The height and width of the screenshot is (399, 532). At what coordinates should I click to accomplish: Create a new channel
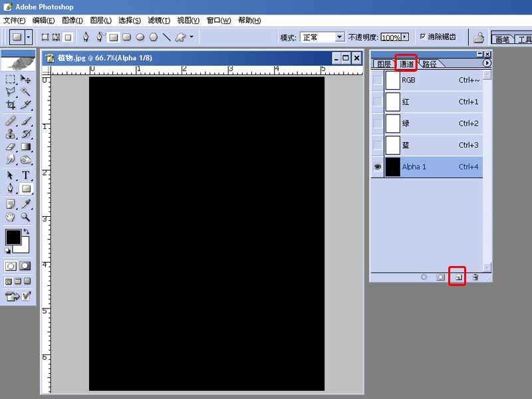458,277
